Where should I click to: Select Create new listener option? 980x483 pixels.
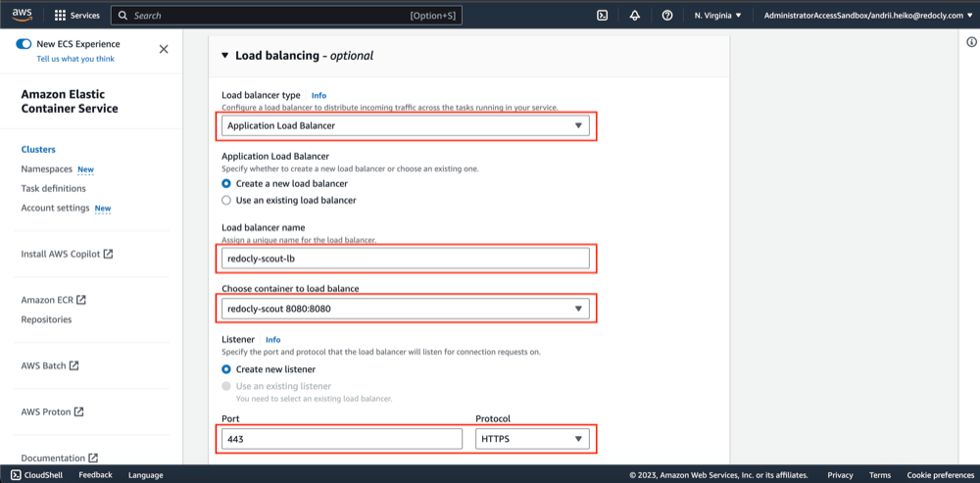pyautogui.click(x=226, y=369)
